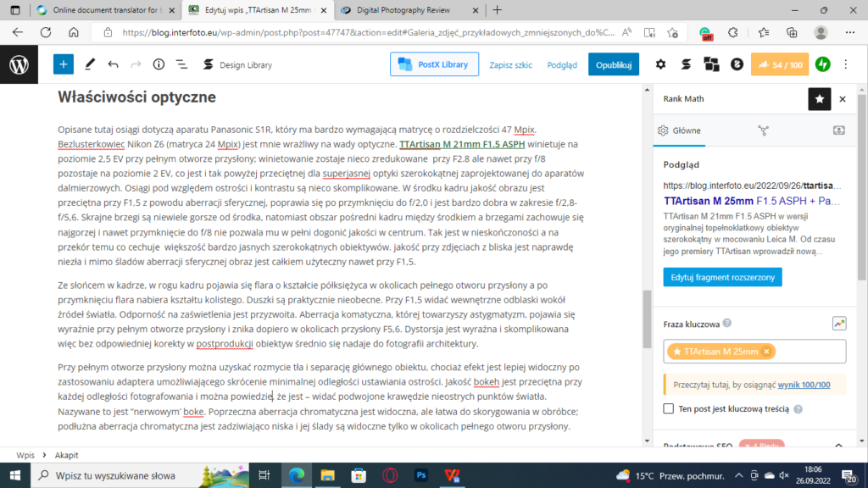Open the browser profile avatar
Viewport: 868px width, 488px height.
point(821,33)
